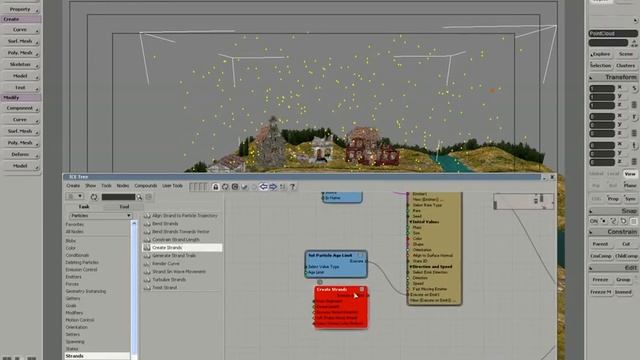Open the Nodes menu in ICE Tree
Viewport: 640px width, 360px height.
pos(123,186)
